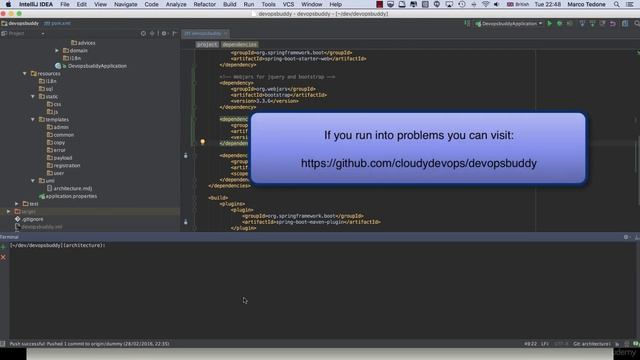The width and height of the screenshot is (640, 360).
Task: Expand the target folder
Action: pos(8,211)
